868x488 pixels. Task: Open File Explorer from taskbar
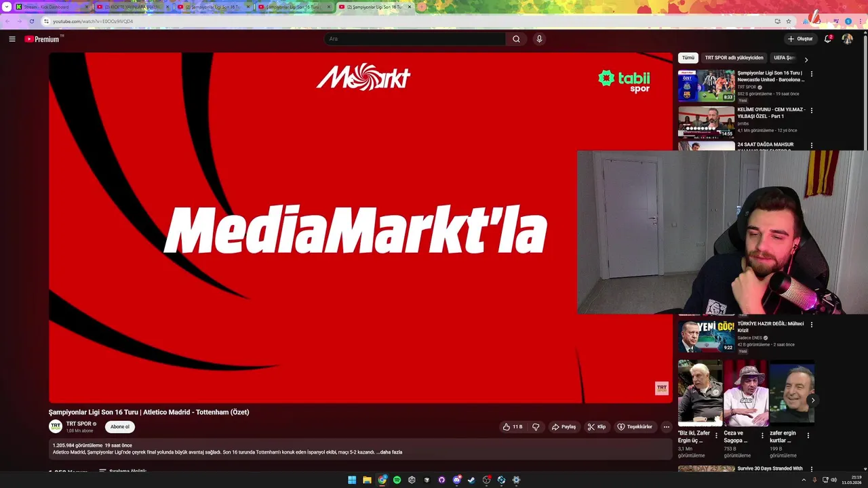[367, 480]
